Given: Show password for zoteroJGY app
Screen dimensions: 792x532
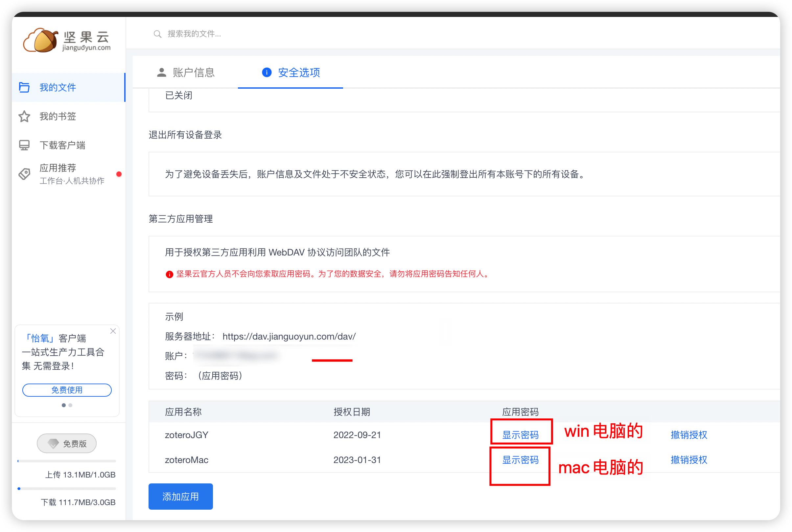Looking at the screenshot, I should point(520,434).
